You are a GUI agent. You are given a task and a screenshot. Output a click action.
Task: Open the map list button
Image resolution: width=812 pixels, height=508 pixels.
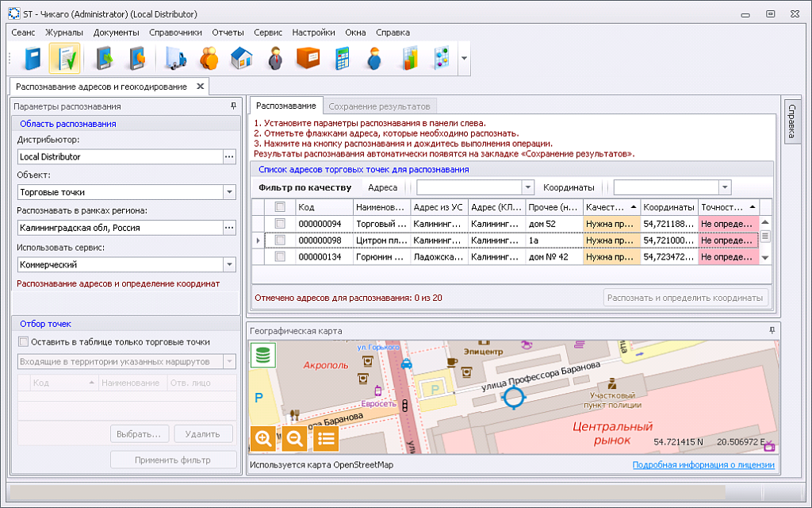point(326,439)
